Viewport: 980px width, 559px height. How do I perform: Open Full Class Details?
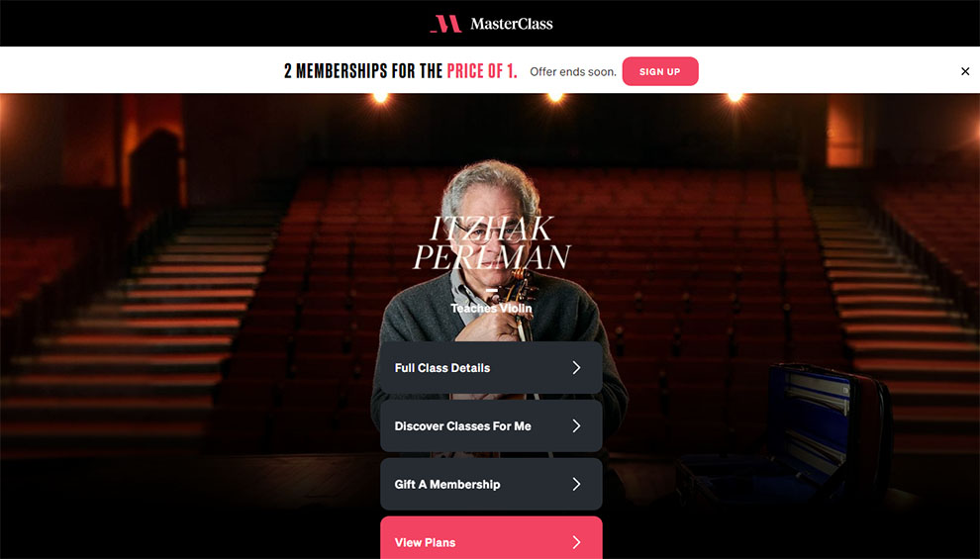(491, 368)
